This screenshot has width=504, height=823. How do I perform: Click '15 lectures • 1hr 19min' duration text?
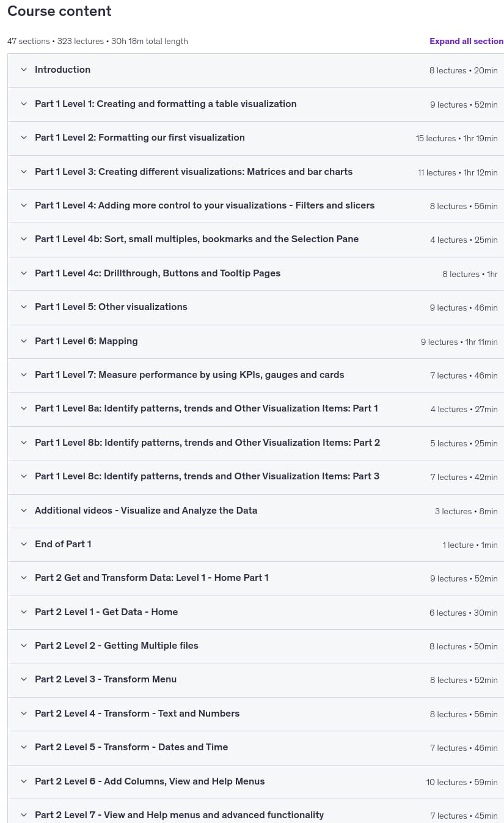(457, 138)
